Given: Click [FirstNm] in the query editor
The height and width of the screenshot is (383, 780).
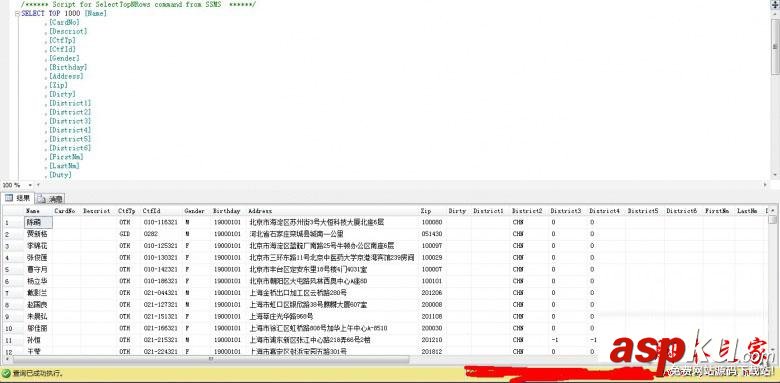Looking at the screenshot, I should point(66,157).
